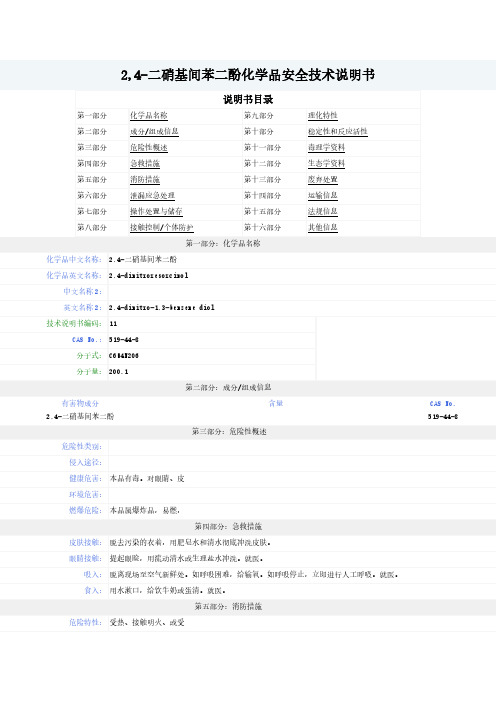Click the 化学品中文名称 field label
The width and height of the screenshot is (496, 702).
point(74,259)
